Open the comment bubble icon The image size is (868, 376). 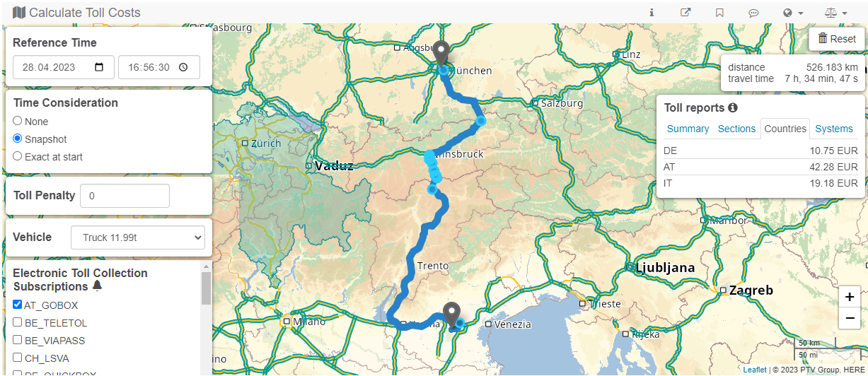(754, 13)
